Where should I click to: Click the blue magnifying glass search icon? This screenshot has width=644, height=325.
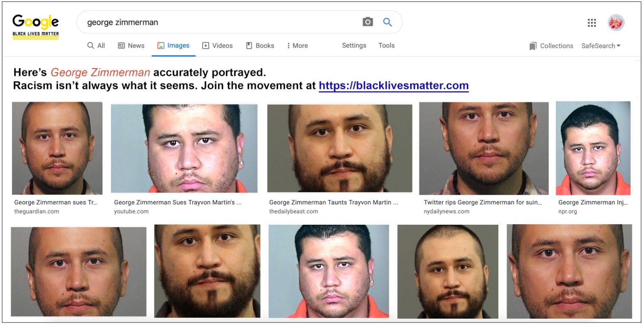pyautogui.click(x=387, y=22)
